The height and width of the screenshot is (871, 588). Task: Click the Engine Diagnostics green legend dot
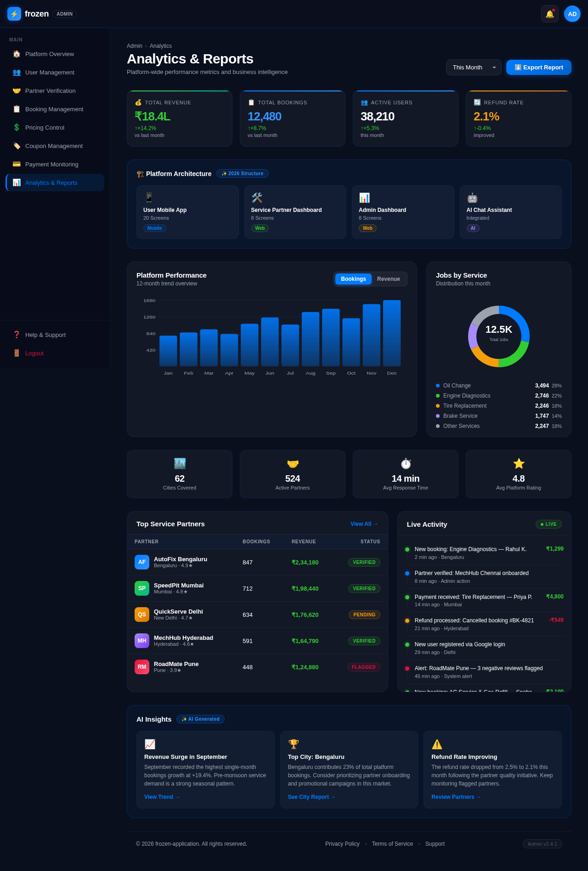click(438, 396)
